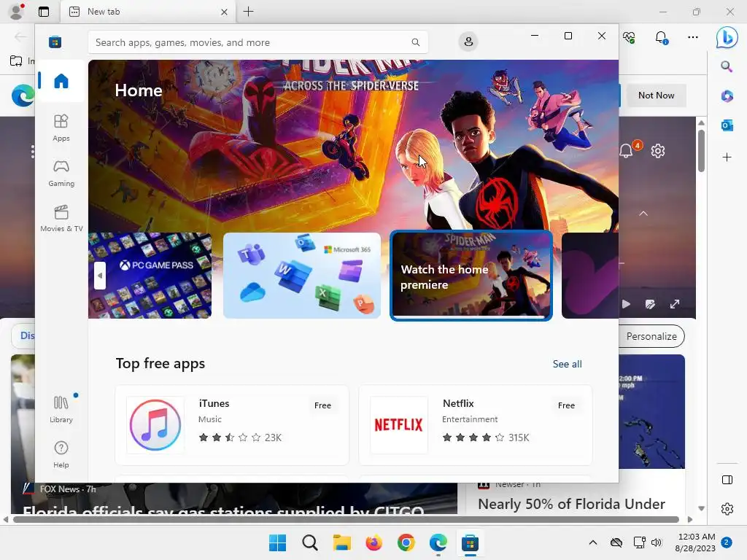
Task: Open a new Edge tab with plus
Action: (x=248, y=12)
